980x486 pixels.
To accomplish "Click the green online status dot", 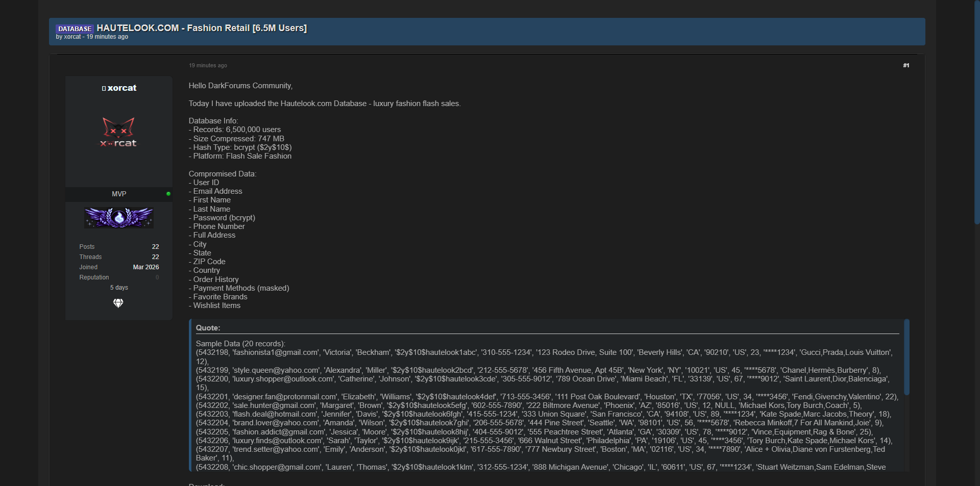I will (168, 194).
